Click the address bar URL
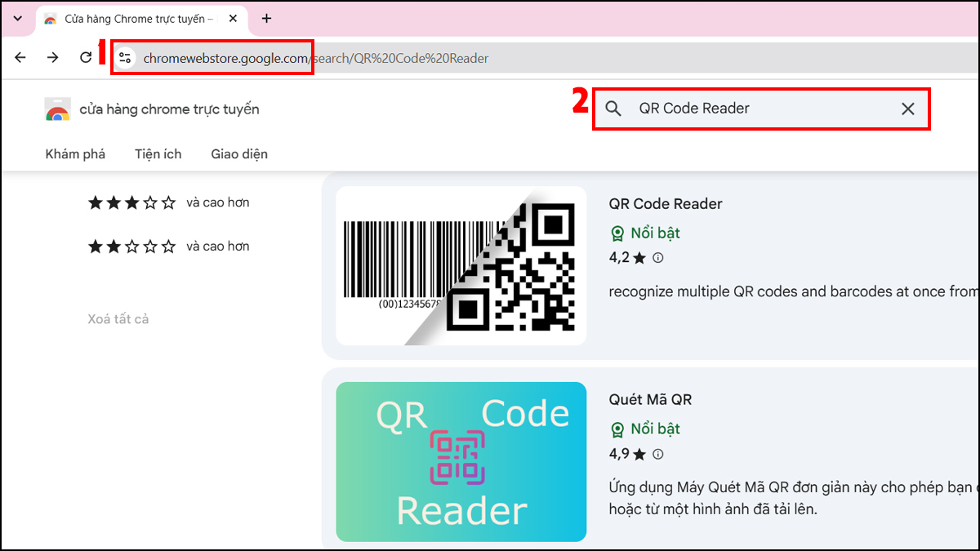Image resolution: width=980 pixels, height=551 pixels. (316, 58)
